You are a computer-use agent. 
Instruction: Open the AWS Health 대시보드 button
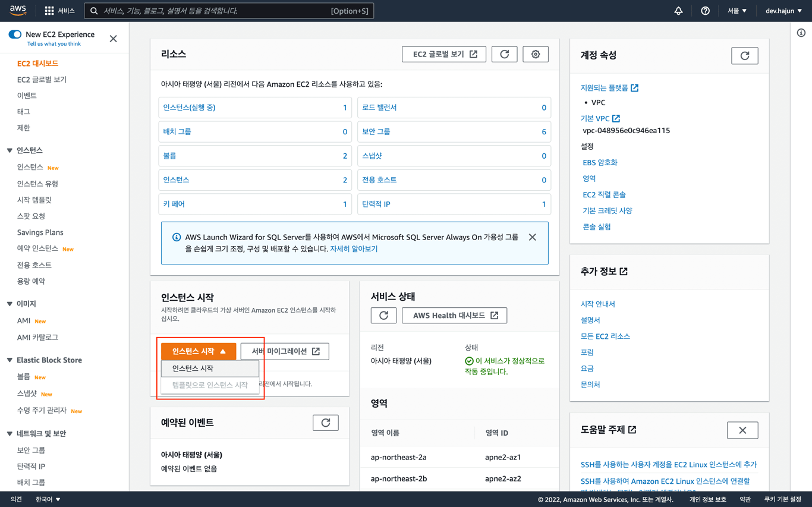pyautogui.click(x=455, y=316)
